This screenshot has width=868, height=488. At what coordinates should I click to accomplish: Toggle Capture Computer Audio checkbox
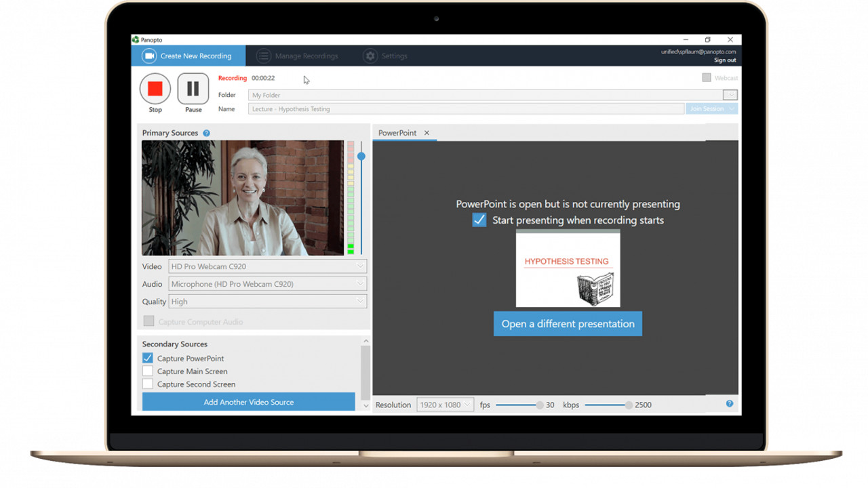(x=149, y=321)
